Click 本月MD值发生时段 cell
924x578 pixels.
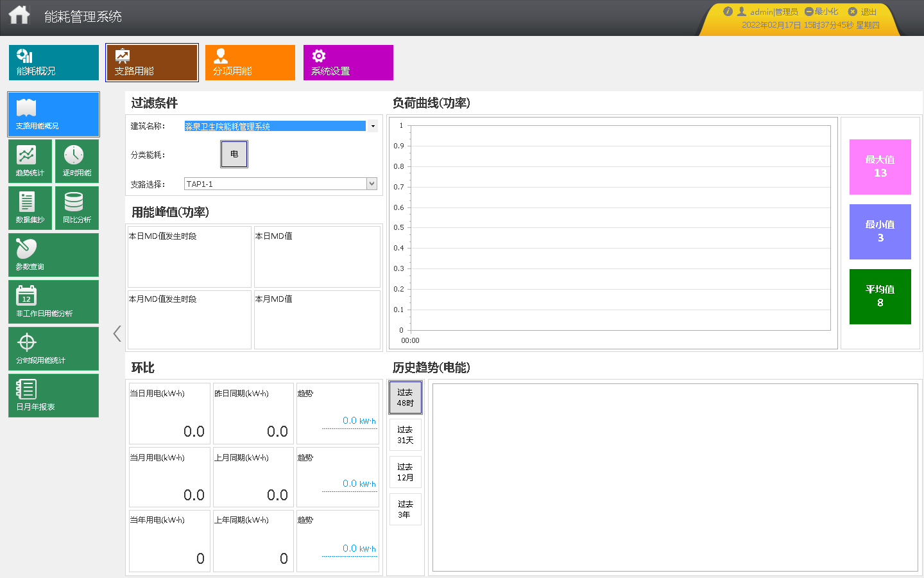(x=189, y=320)
